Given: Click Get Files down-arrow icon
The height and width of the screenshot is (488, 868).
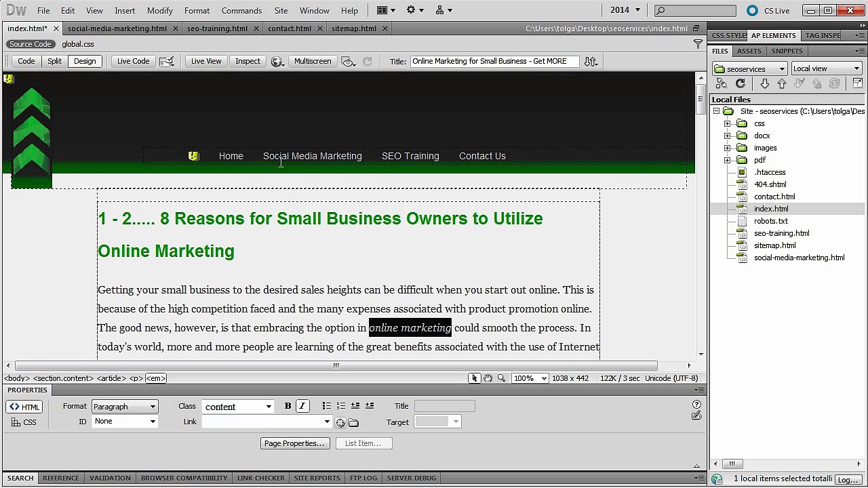Looking at the screenshot, I should (x=764, y=83).
